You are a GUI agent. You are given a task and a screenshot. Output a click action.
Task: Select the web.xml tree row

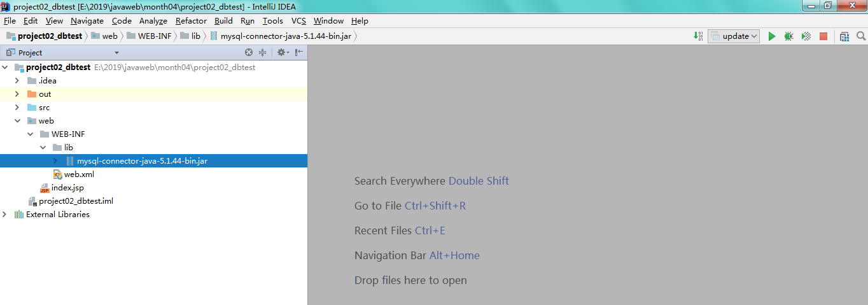tap(153, 174)
